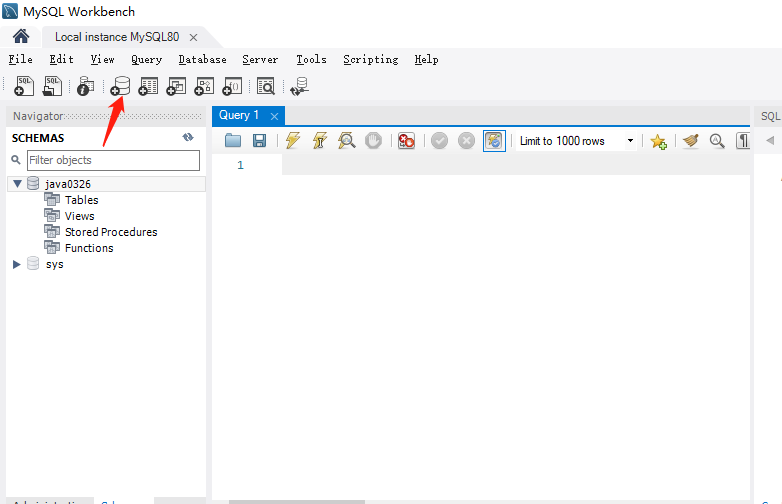The height and width of the screenshot is (504, 782).
Task: Create a new stored procedure icon
Action: click(x=204, y=86)
